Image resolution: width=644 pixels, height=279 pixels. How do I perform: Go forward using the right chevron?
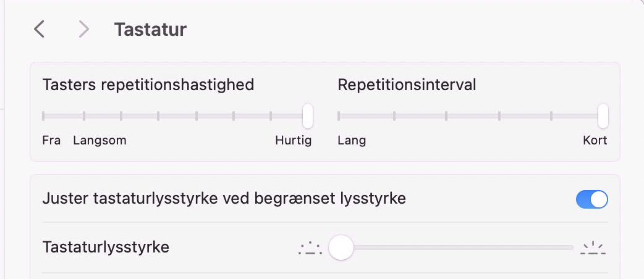click(x=84, y=29)
